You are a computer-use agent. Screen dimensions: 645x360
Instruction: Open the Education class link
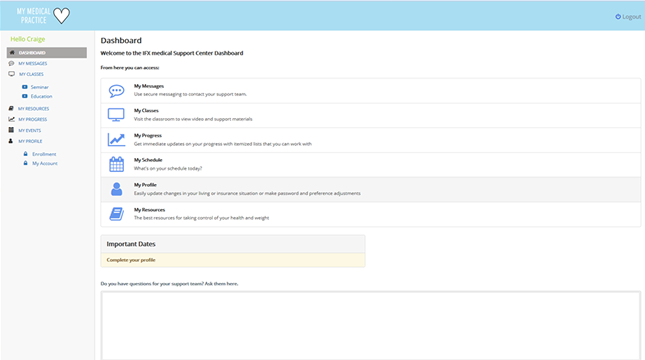[41, 96]
